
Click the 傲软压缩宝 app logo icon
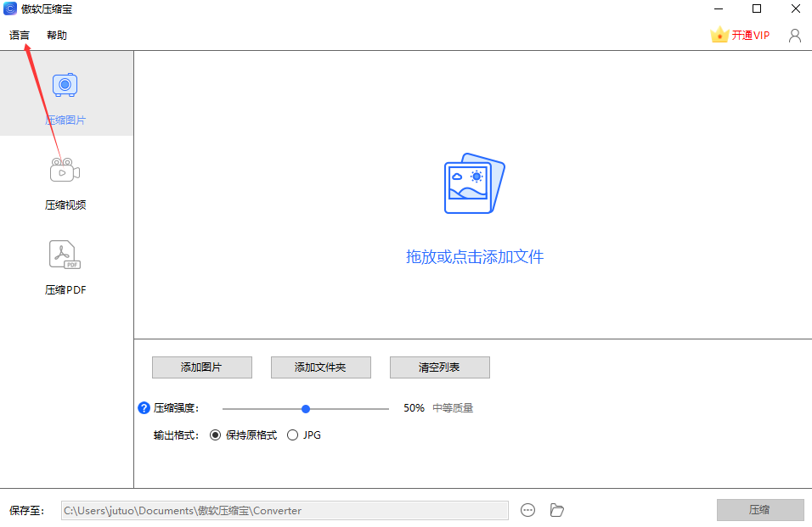pos(10,8)
